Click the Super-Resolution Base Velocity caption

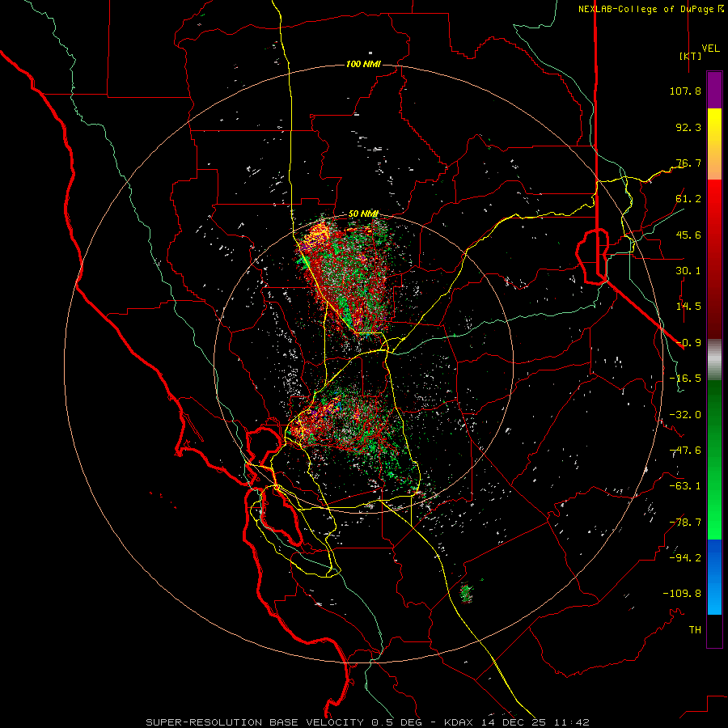click(x=367, y=722)
